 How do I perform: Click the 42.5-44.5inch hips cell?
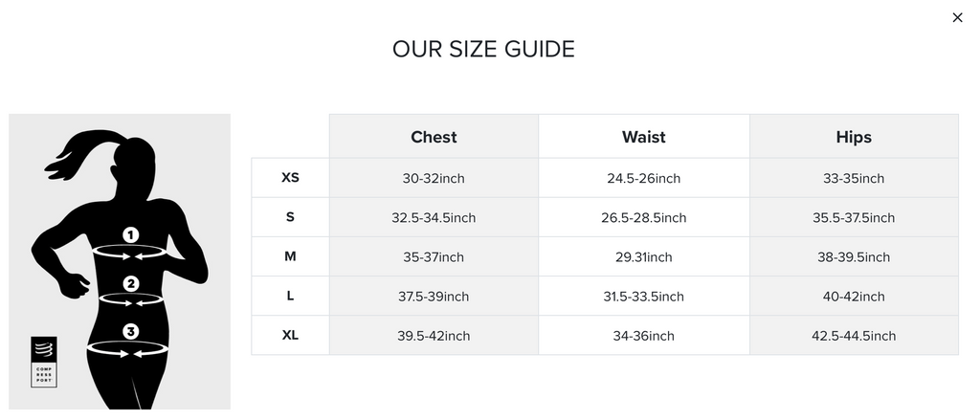(854, 336)
